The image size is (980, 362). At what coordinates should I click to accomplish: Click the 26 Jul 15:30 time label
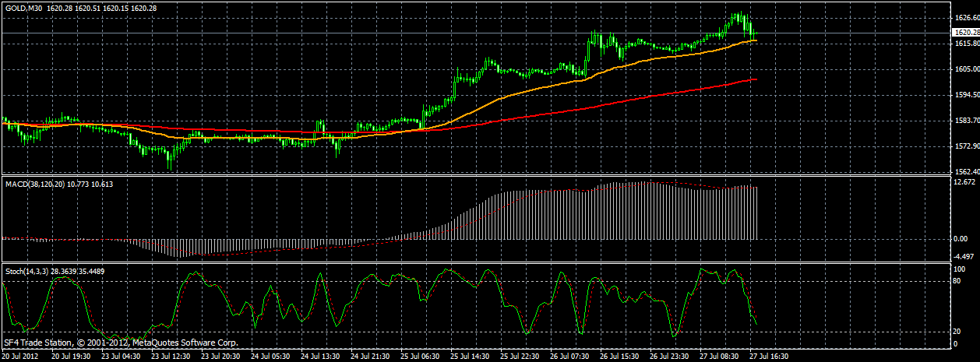[621, 355]
